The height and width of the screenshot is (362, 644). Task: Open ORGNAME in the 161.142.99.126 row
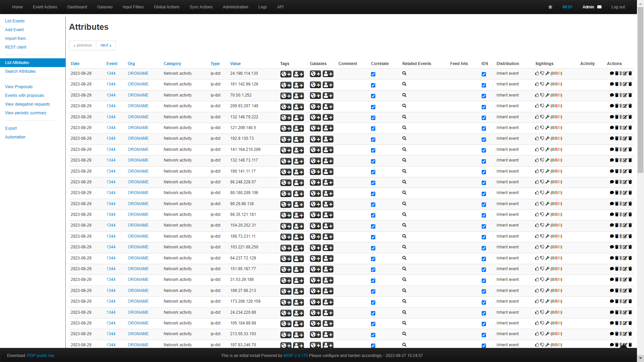pyautogui.click(x=138, y=84)
